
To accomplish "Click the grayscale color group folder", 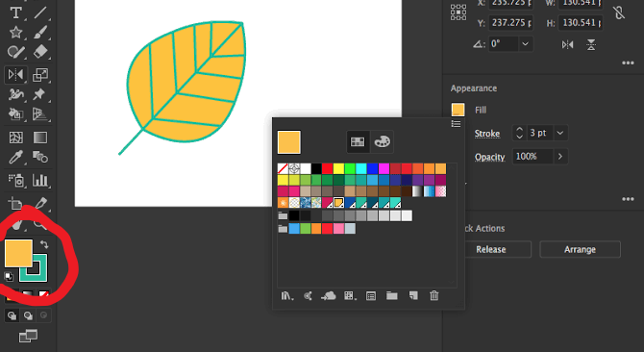I will coord(283,215).
